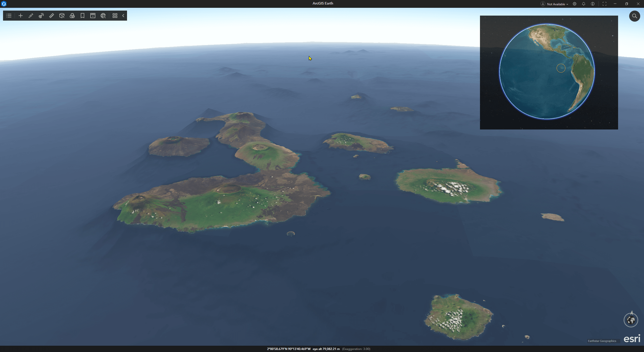Click the search magnifier button
This screenshot has height=352, width=644.
pyautogui.click(x=634, y=16)
